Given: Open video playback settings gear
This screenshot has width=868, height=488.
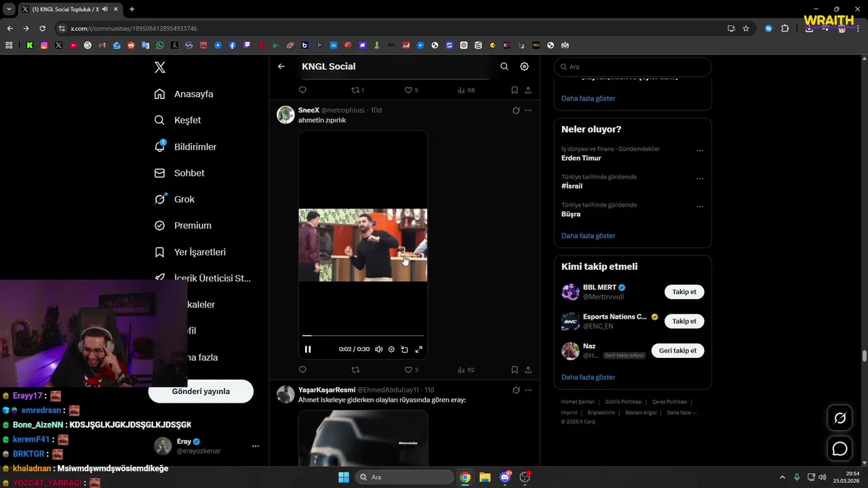Looking at the screenshot, I should pyautogui.click(x=391, y=349).
